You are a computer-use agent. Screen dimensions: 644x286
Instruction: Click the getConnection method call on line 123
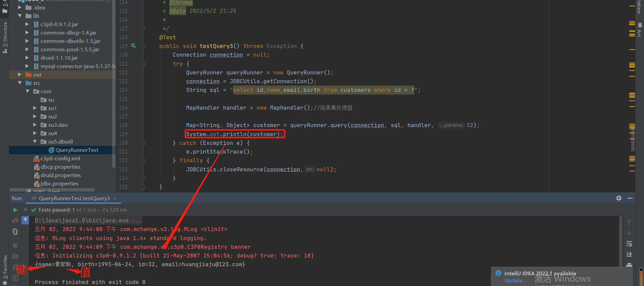(285, 81)
